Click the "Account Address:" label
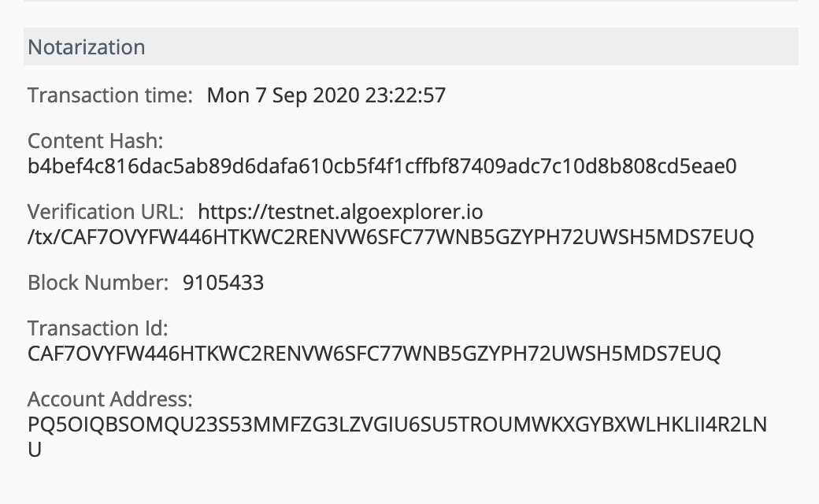 (109, 398)
